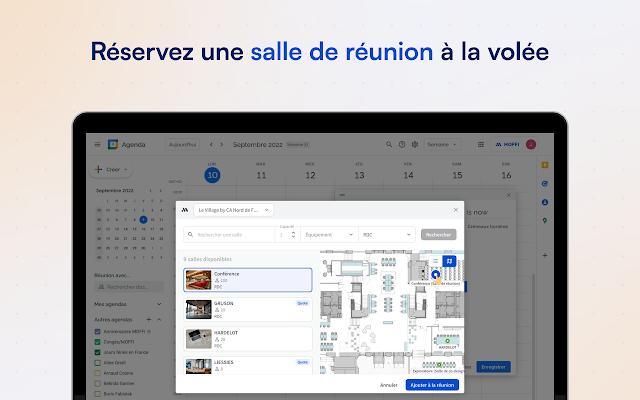
Task: Select Monday 10 day header
Action: tap(212, 175)
